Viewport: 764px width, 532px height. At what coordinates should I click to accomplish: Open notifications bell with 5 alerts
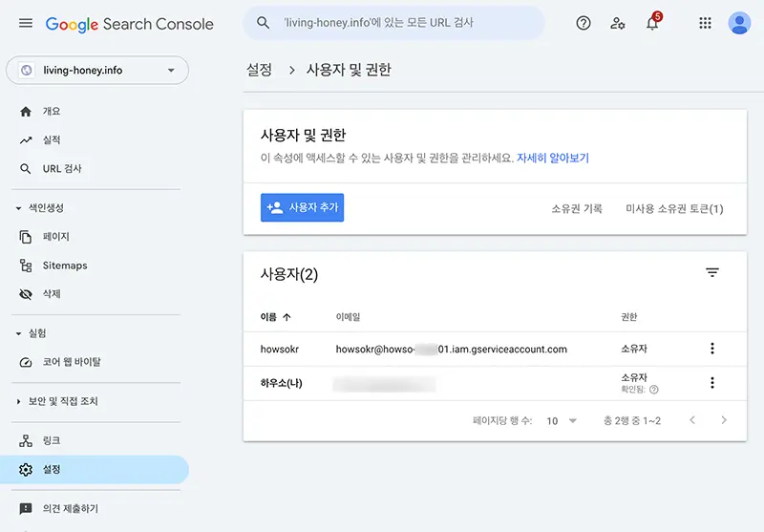tap(652, 23)
